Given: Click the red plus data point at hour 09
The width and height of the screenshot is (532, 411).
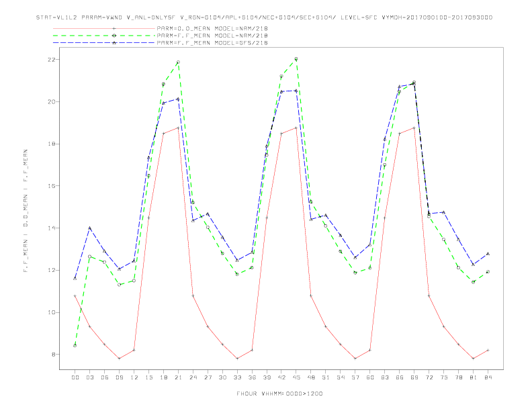Looking at the screenshot, I should [119, 359].
